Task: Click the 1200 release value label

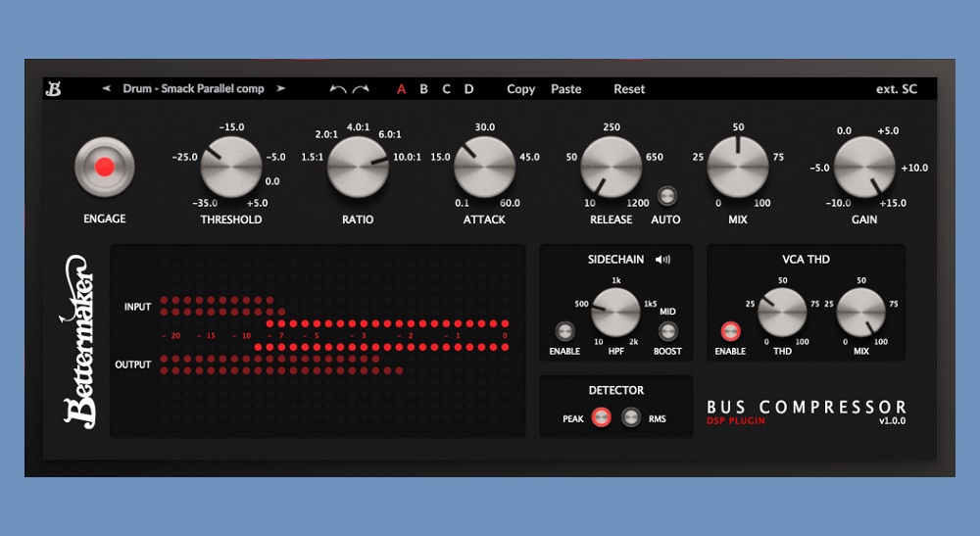Action: [x=638, y=203]
